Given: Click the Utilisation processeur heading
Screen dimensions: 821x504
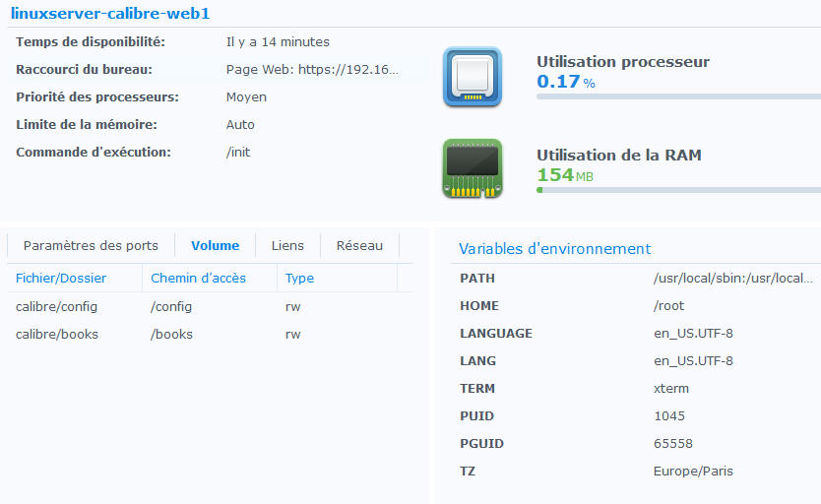Looking at the screenshot, I should 623,62.
